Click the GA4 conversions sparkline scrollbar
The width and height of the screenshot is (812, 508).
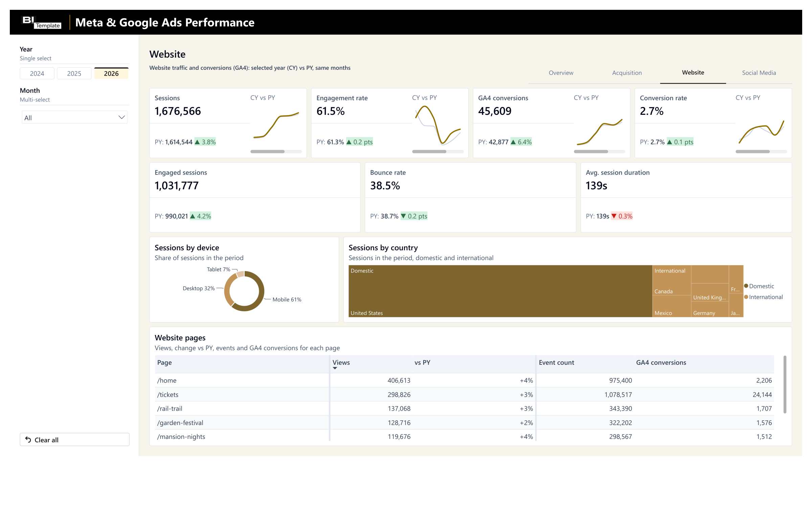point(591,152)
